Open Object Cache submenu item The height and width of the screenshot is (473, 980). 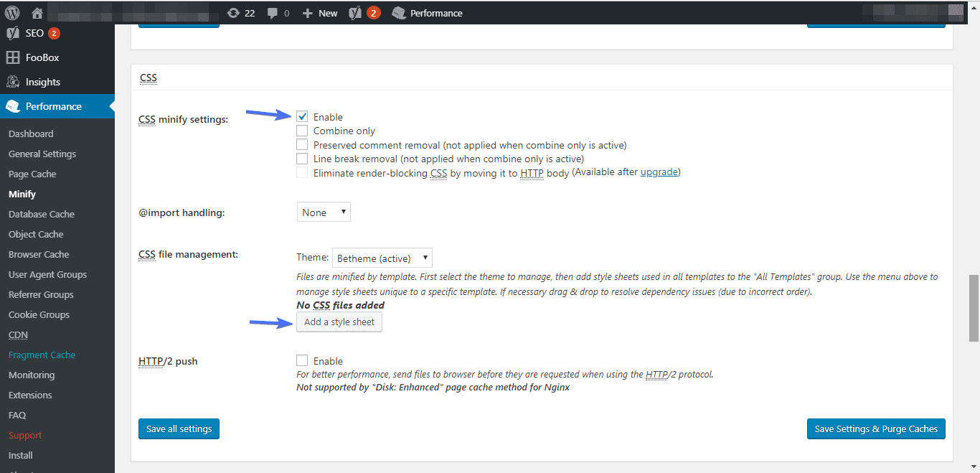(x=36, y=234)
